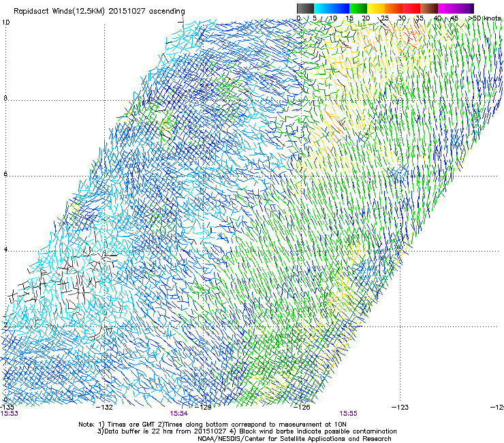Click the legend label '15'
504x443 pixels.
point(349,18)
